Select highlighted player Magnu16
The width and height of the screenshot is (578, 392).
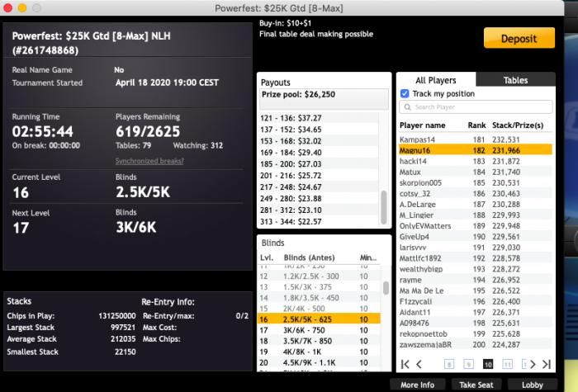click(476, 150)
